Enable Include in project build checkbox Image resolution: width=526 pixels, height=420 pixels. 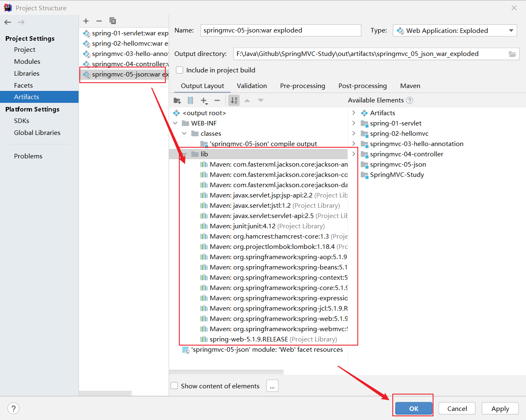tap(180, 70)
